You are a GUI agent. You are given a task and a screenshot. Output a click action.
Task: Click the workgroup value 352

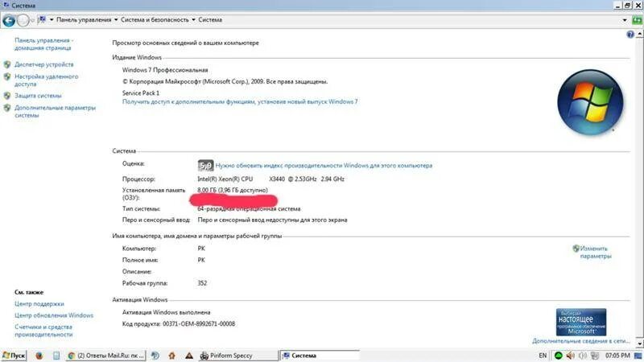(x=202, y=283)
